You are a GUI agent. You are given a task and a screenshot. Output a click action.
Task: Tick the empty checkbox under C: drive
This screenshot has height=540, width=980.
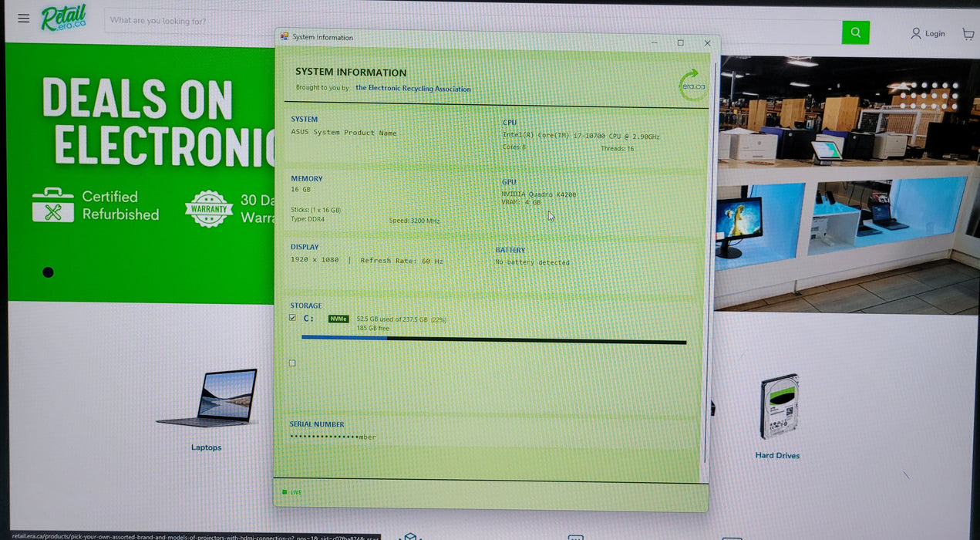tap(292, 363)
